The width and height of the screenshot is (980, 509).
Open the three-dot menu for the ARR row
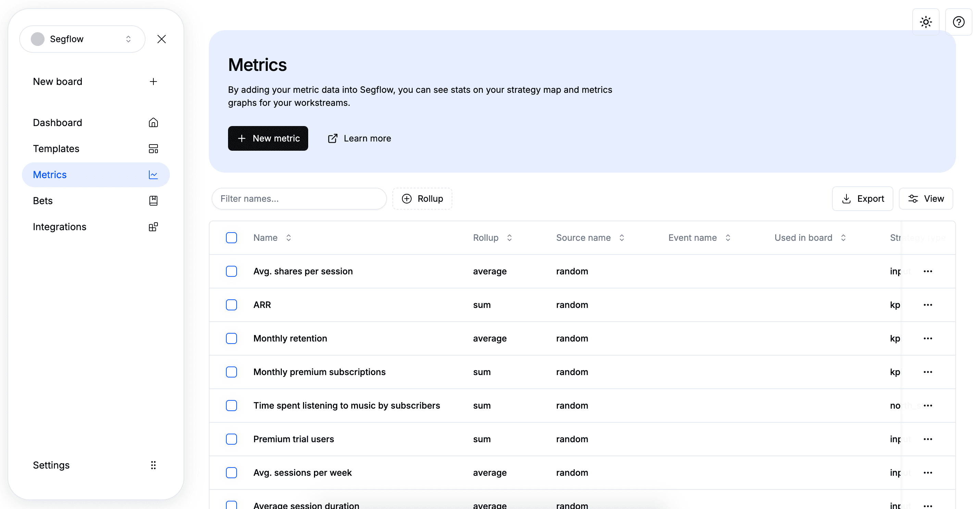click(928, 305)
